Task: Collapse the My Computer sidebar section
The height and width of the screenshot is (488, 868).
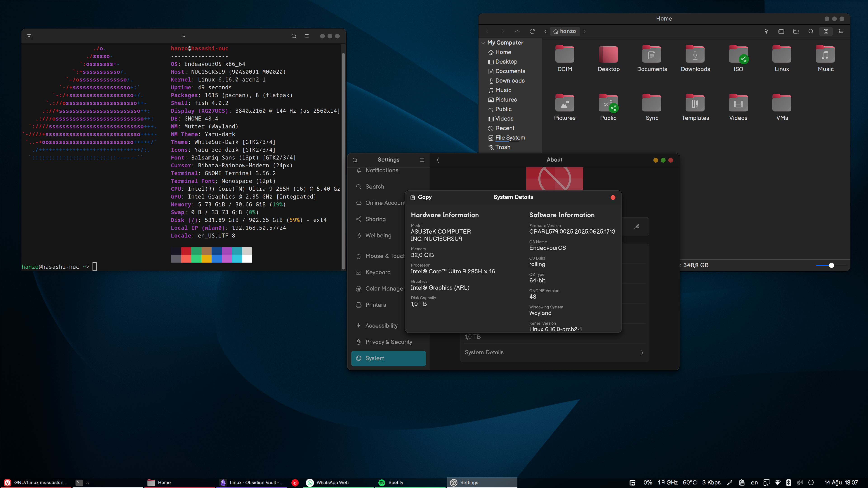Action: pyautogui.click(x=483, y=43)
